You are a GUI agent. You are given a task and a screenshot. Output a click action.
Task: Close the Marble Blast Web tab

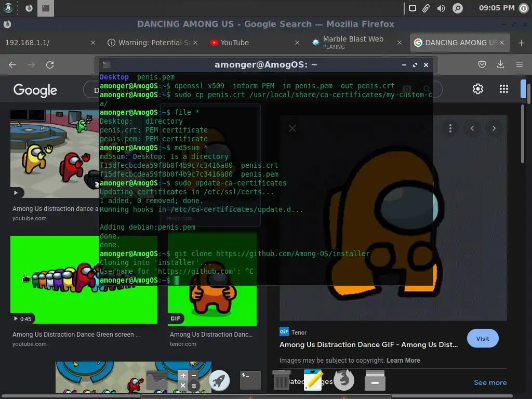[400, 43]
